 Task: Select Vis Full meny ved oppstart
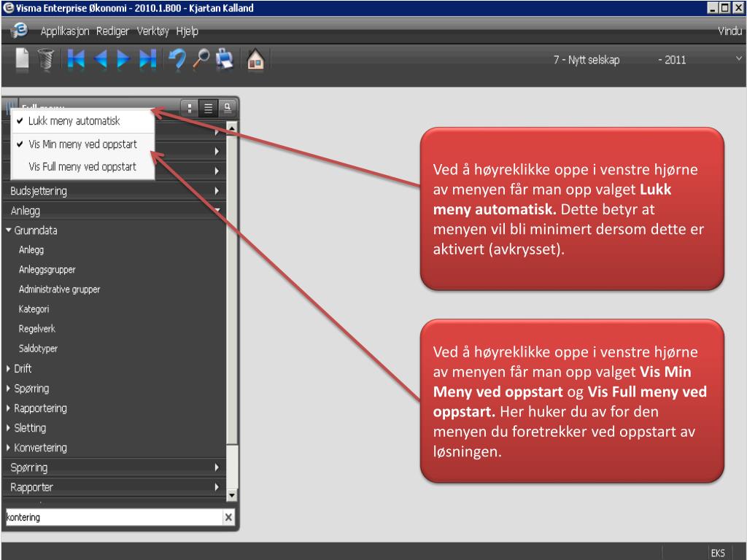(x=83, y=167)
